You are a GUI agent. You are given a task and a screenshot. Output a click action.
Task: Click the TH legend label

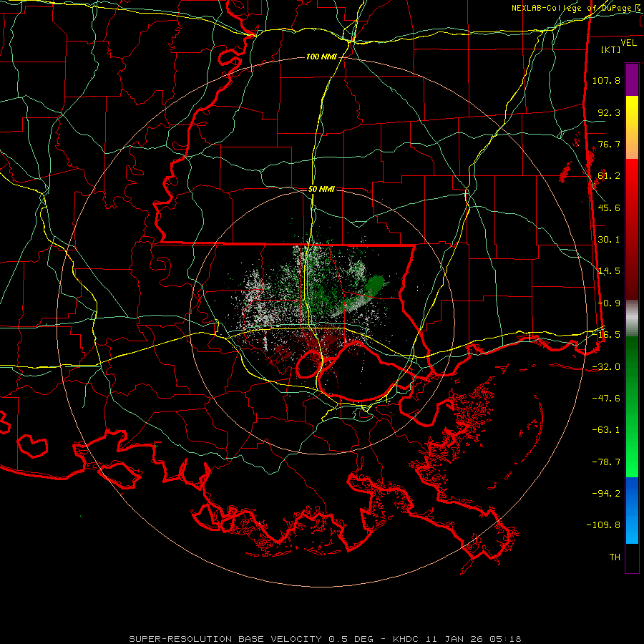pyautogui.click(x=615, y=557)
